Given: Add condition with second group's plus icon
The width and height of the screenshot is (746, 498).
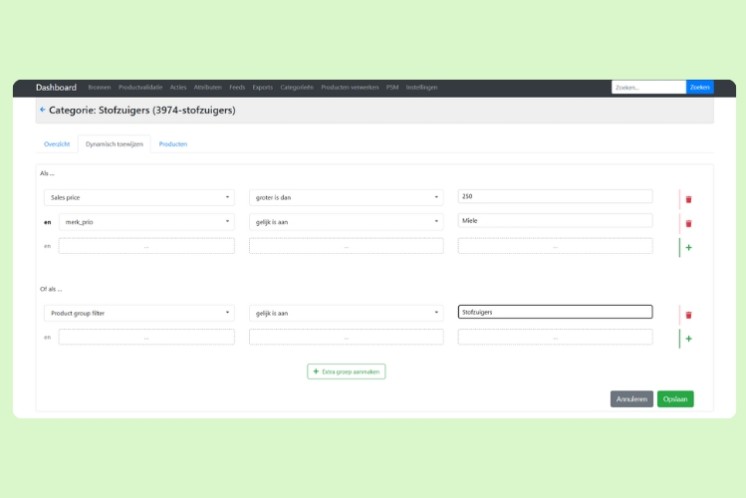Looking at the screenshot, I should [688, 338].
